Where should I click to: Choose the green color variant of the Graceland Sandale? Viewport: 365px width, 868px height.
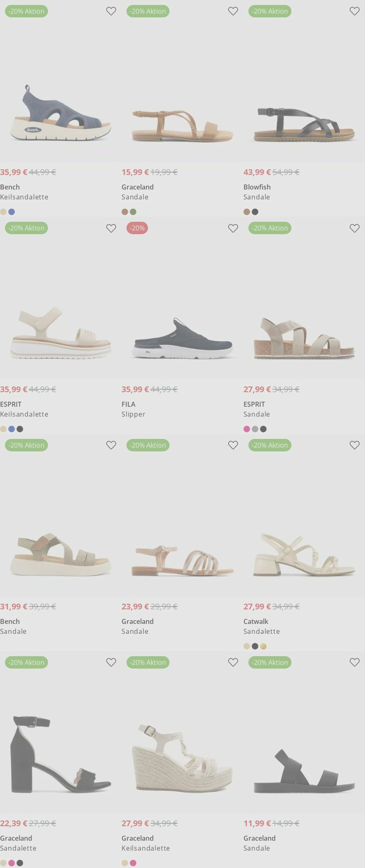pos(133,212)
